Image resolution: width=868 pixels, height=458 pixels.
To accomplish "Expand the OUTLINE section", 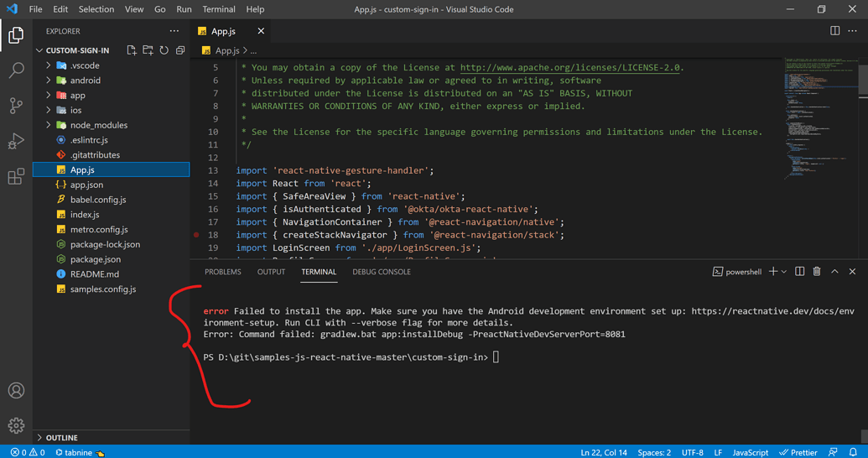I will point(62,438).
